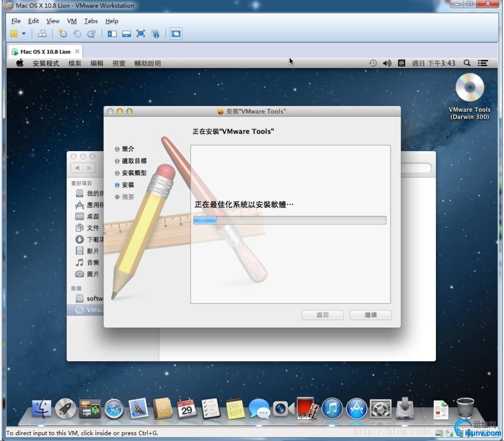504x441 pixels.
Task: Open Calendar icon showing 29
Action: tap(186, 409)
